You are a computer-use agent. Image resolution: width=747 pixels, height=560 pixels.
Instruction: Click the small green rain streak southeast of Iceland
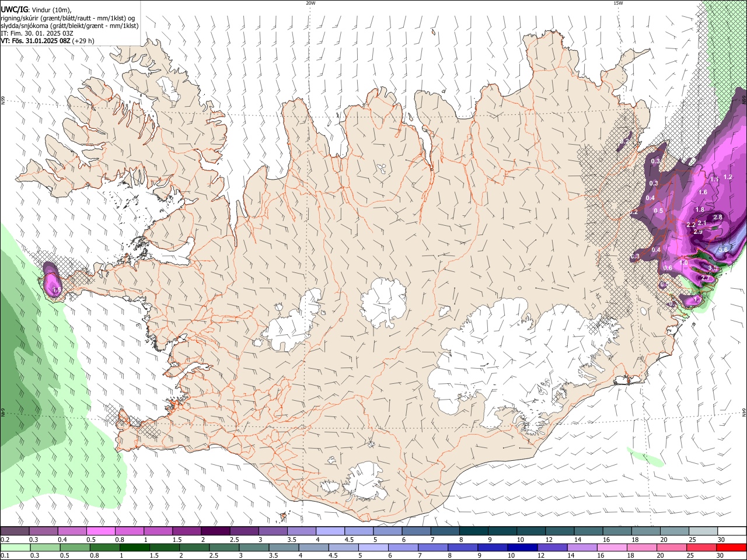click(645, 457)
